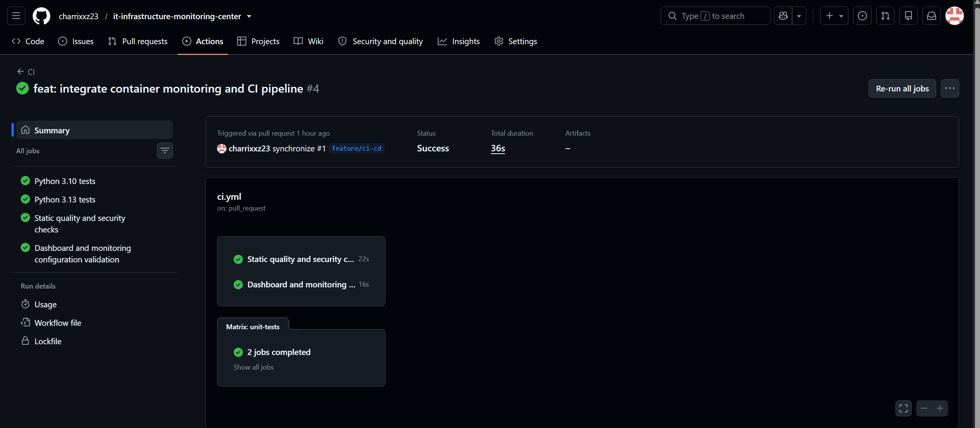Screen dimensions: 980x428
Task: Open the hamburger navigation menu
Action: 16,16
